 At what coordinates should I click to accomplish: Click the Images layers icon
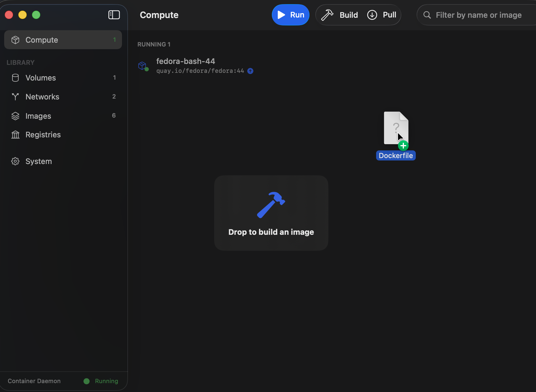(15, 116)
